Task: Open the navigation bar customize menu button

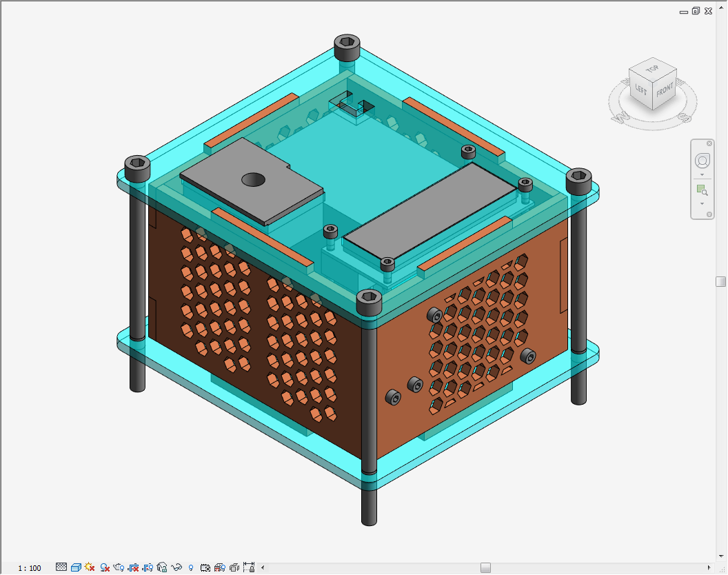Action: [709, 214]
